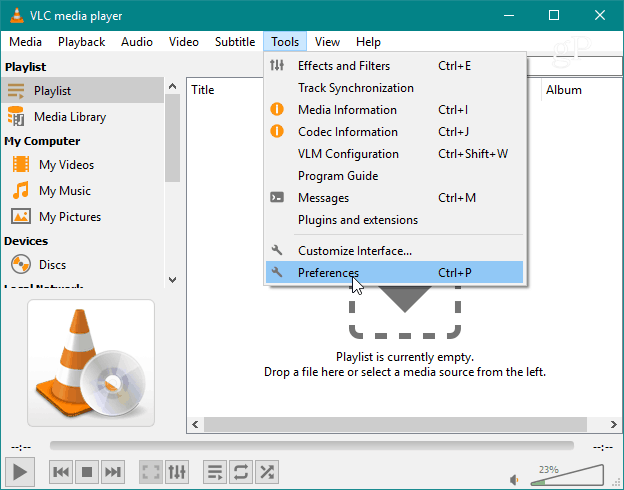Click the Title column header
This screenshot has width=624, height=490.
[203, 90]
